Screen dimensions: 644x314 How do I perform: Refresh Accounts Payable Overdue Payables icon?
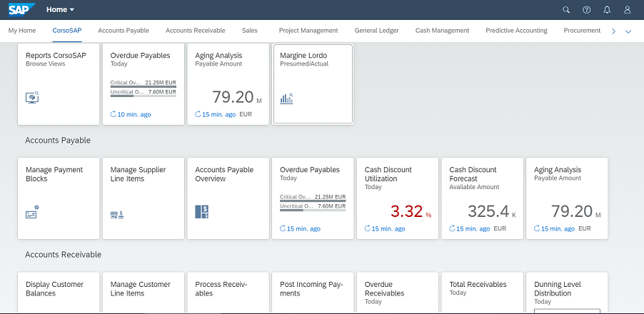click(x=283, y=228)
